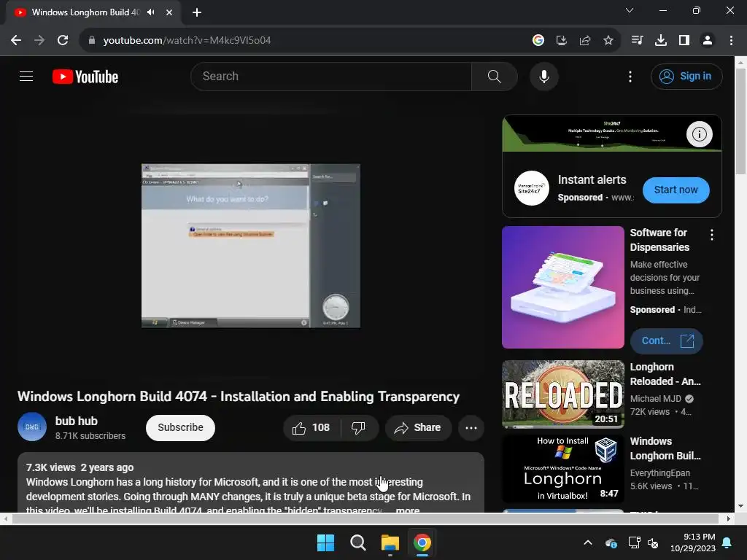Open options menu for Software for Dispensaries ad
The width and height of the screenshot is (747, 560).
[711, 234]
